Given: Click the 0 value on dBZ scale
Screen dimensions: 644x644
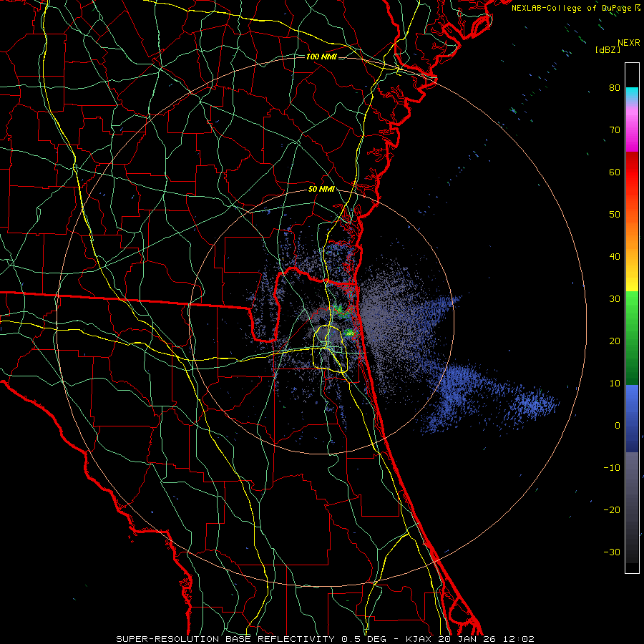Looking at the screenshot, I should point(618,426).
